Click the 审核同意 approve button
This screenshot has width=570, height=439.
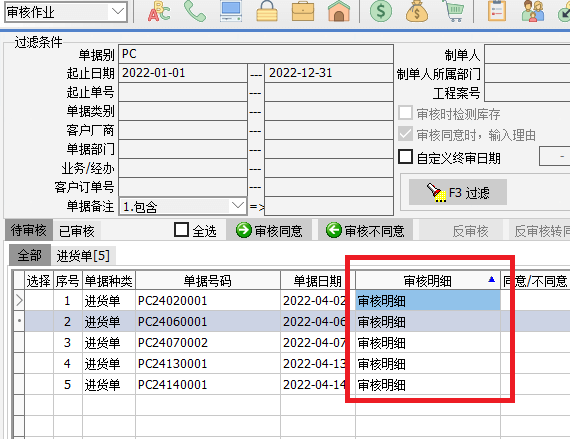(269, 230)
